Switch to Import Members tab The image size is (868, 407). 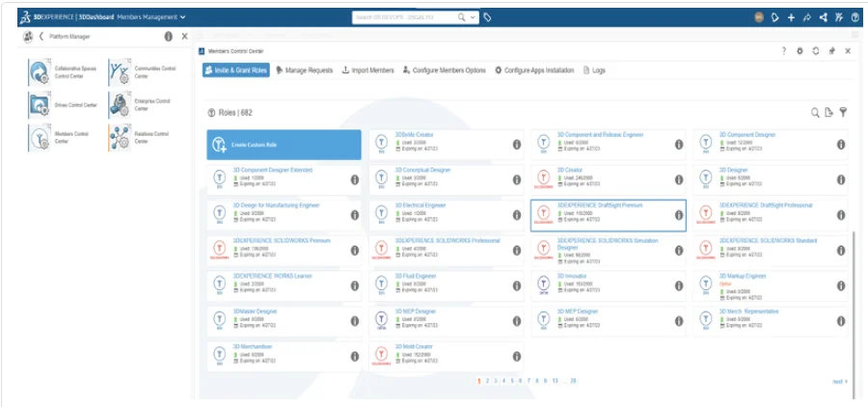368,70
